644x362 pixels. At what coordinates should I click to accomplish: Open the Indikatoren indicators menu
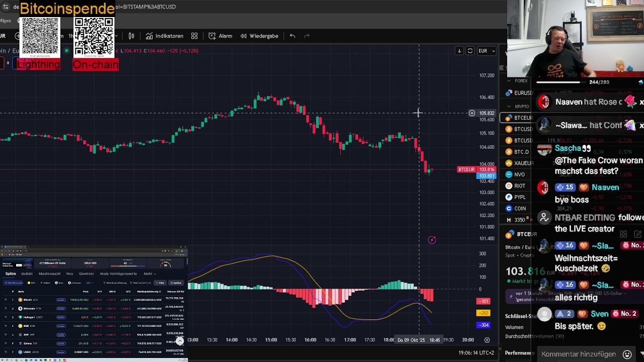click(x=165, y=36)
